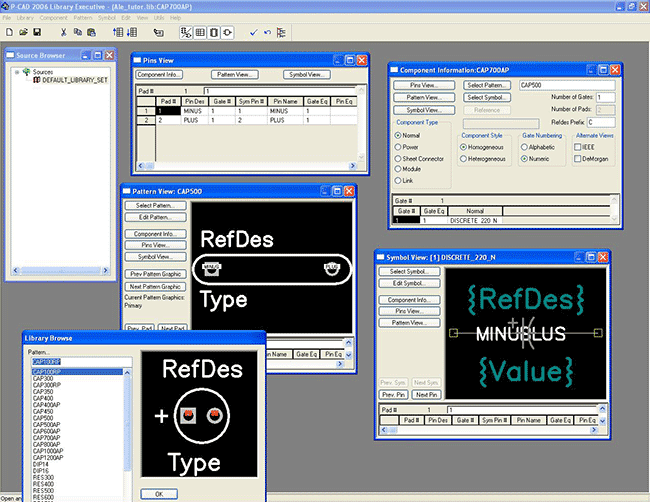Click Symbol View pin table scroll-left arrow
This screenshot has height=502, width=650.
pos(383,430)
